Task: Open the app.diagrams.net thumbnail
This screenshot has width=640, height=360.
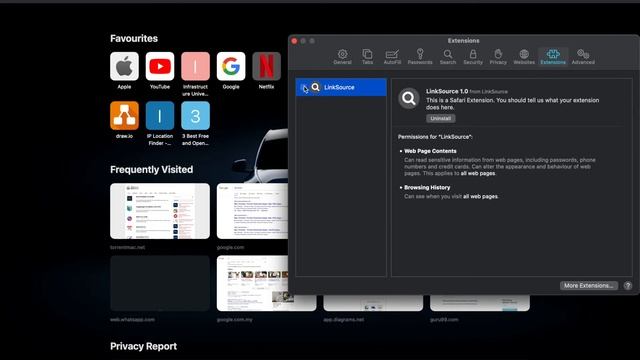Action: pyautogui.click(x=373, y=303)
